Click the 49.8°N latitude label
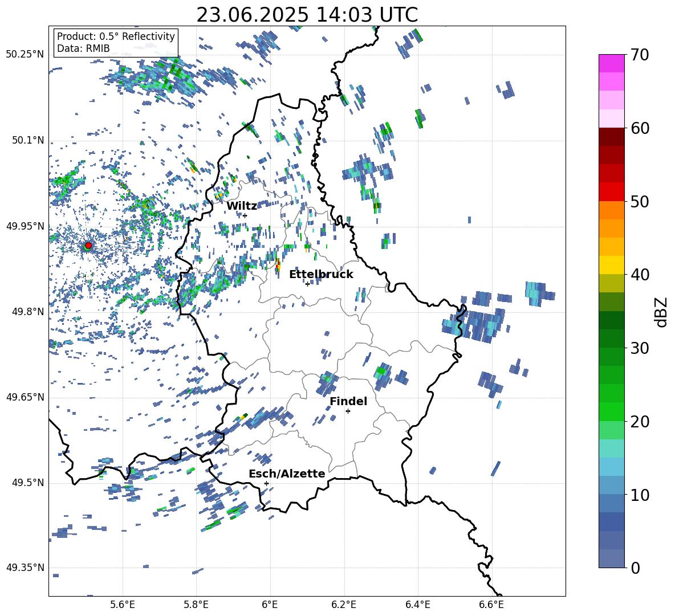Screen dimensions: 675x616 pyautogui.click(x=28, y=312)
